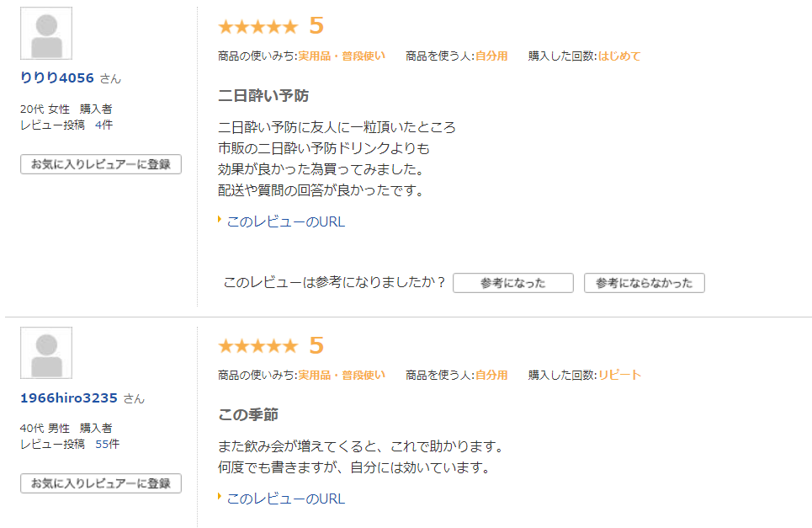Click 自分用 label in second review
The height and width of the screenshot is (528, 812).
[491, 376]
